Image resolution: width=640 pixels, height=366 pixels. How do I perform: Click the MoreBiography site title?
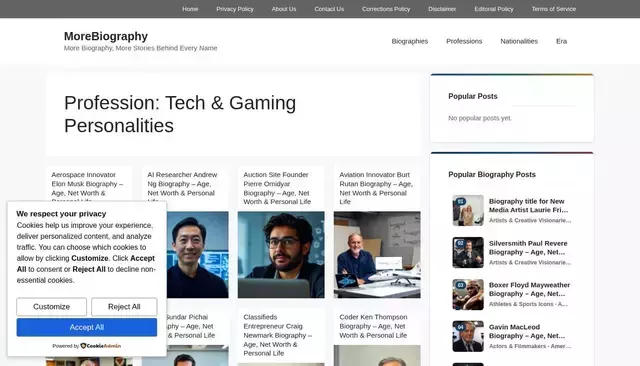[x=106, y=36]
